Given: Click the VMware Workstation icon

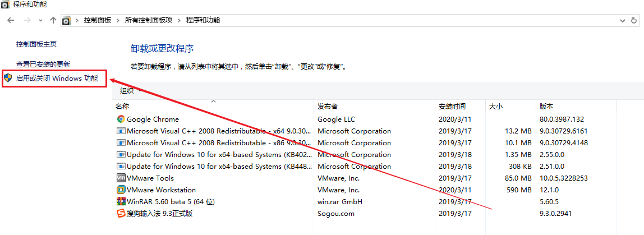Looking at the screenshot, I should point(121,190).
